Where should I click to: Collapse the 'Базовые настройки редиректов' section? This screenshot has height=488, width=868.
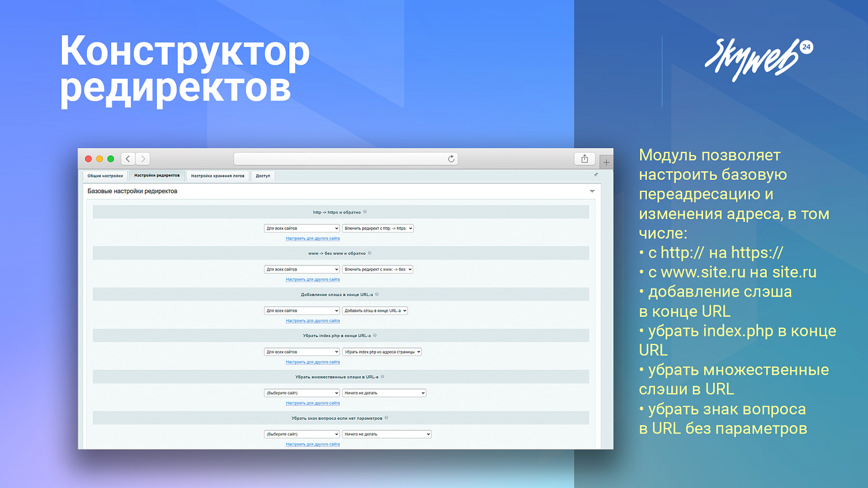point(591,191)
